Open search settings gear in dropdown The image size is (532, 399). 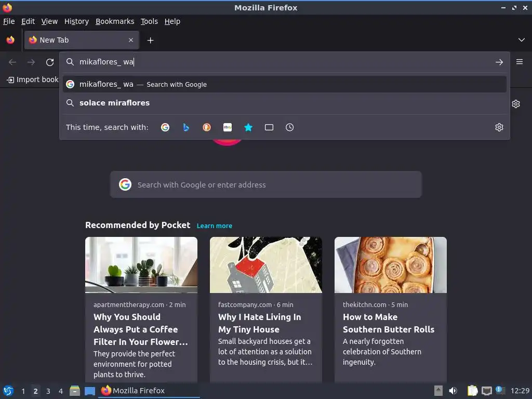499,127
